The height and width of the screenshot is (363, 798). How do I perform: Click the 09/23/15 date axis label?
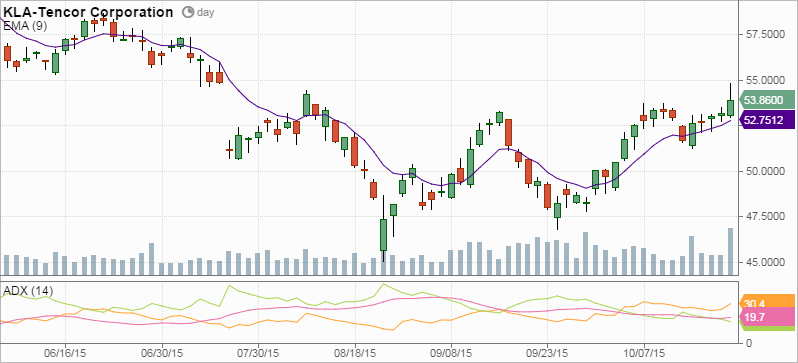coord(548,352)
